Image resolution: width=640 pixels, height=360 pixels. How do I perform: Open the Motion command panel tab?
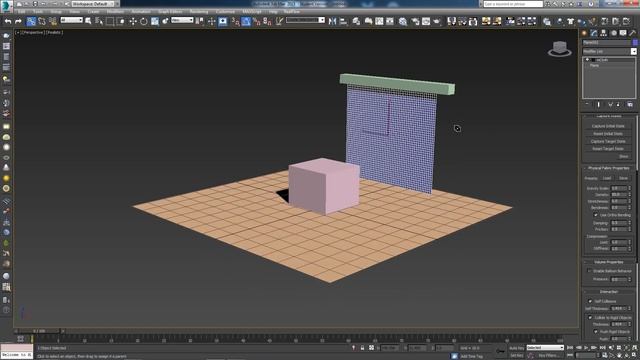pyautogui.click(x=613, y=33)
